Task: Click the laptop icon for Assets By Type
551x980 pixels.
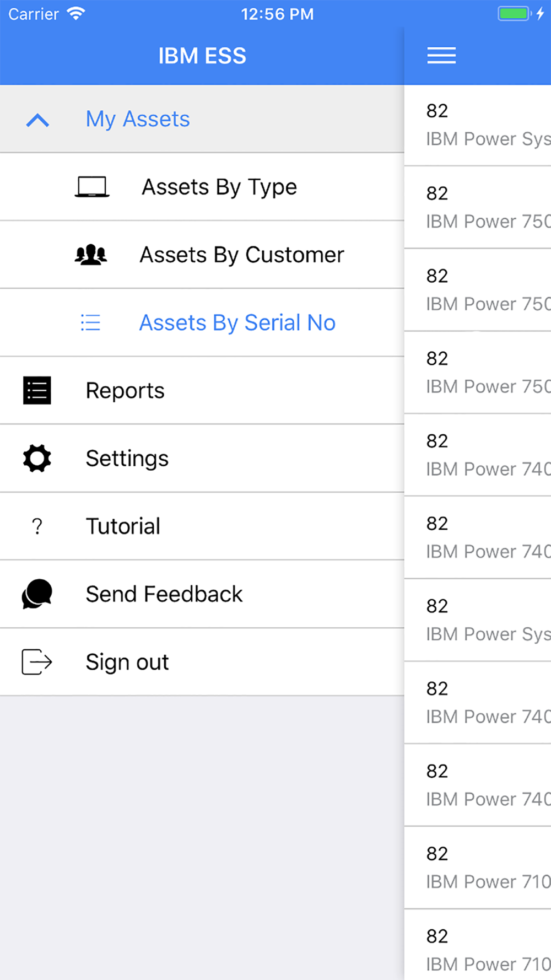Action: [92, 187]
